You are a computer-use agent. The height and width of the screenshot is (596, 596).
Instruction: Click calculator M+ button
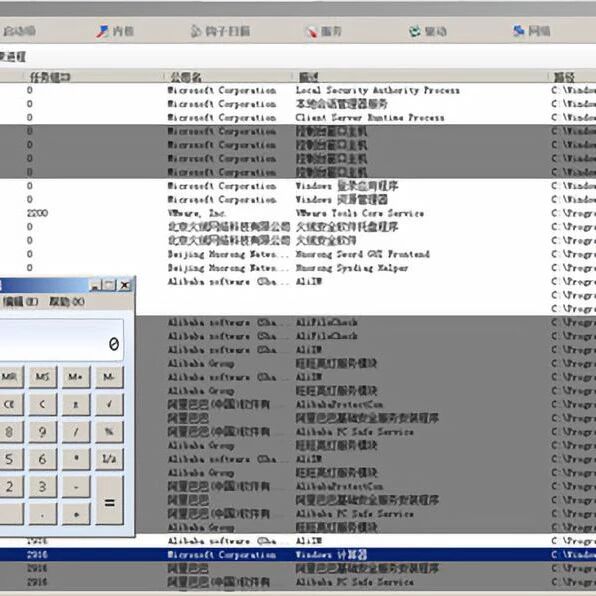76,377
